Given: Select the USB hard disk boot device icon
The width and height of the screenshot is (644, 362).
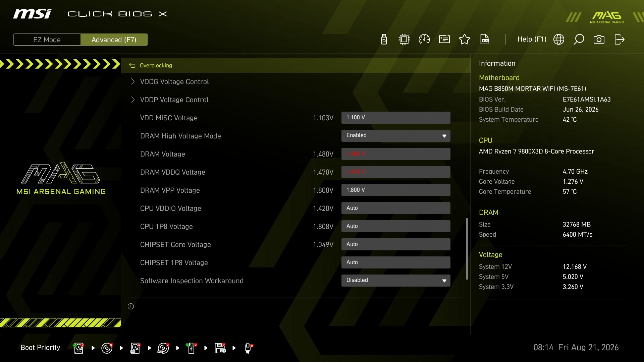Looking at the screenshot, I should coord(135,348).
